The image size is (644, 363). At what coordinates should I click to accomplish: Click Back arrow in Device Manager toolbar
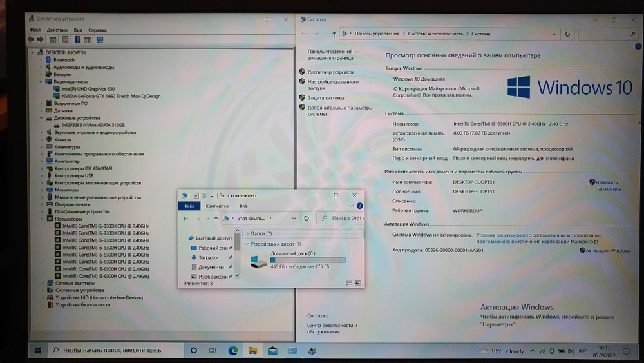(x=31, y=39)
